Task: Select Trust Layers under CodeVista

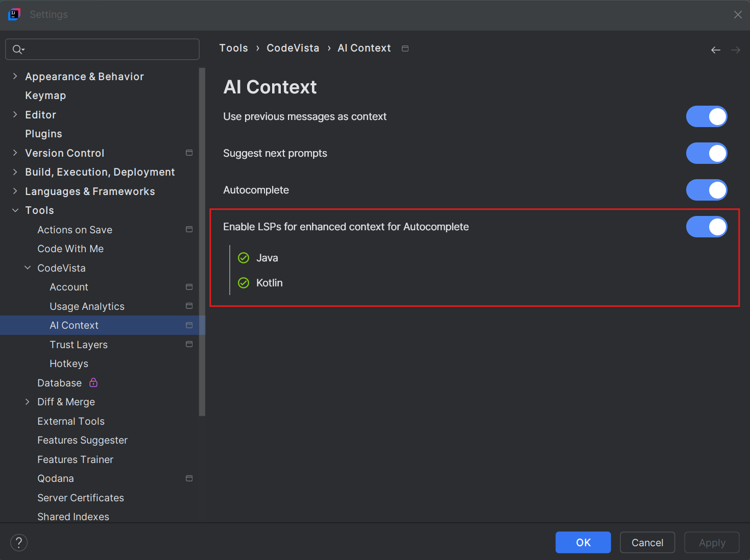Action: click(x=79, y=345)
